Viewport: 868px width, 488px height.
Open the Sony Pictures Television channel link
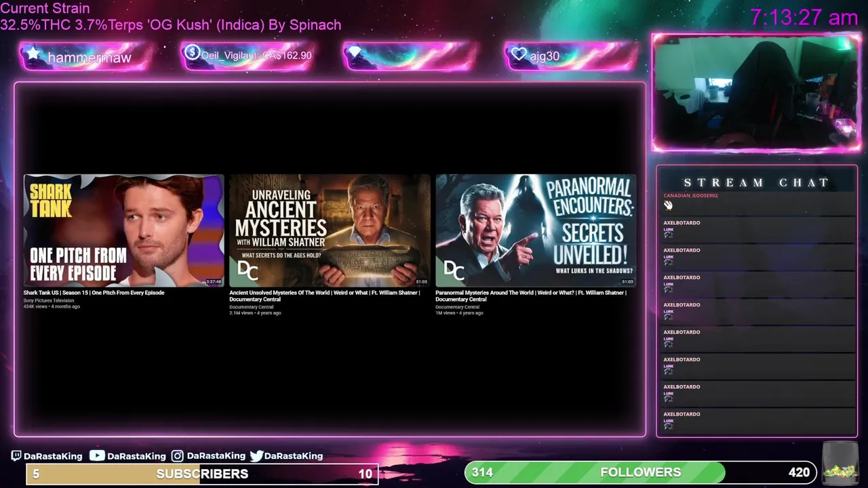pyautogui.click(x=49, y=300)
